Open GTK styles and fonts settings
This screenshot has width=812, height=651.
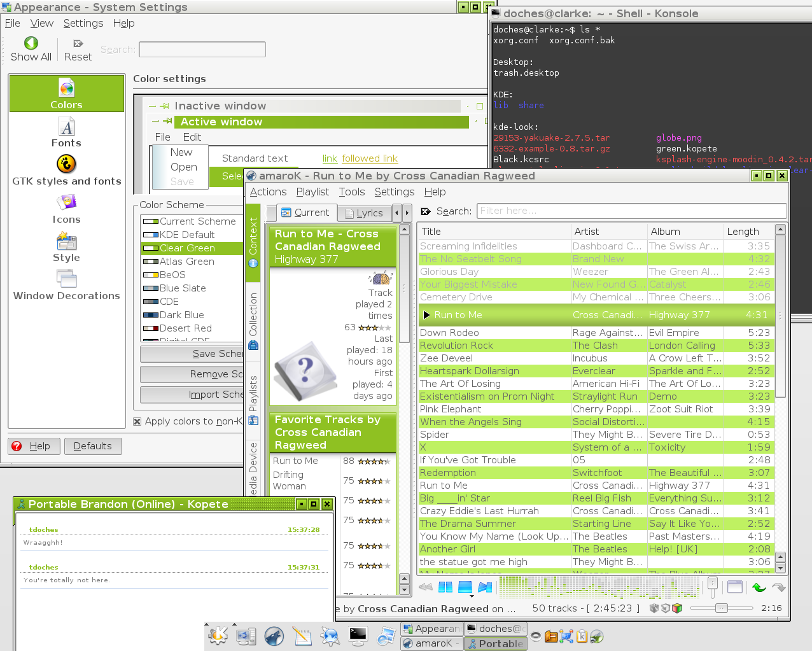[x=67, y=170]
